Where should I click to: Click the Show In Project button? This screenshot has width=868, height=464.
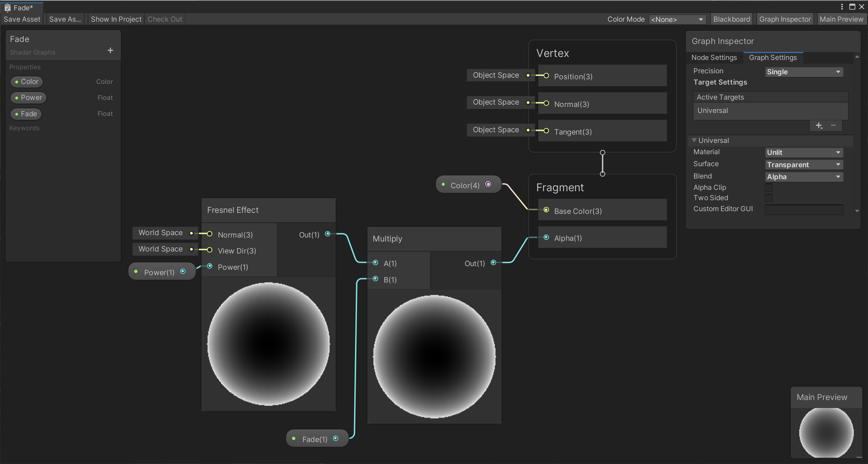[116, 19]
